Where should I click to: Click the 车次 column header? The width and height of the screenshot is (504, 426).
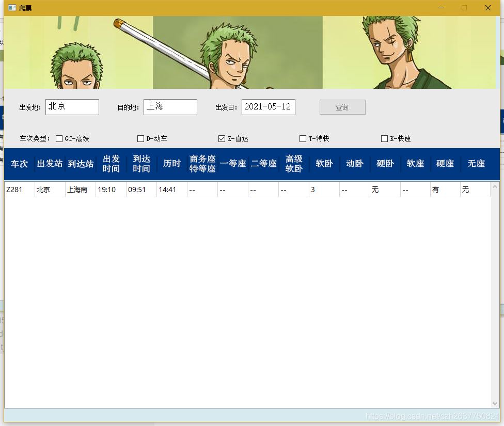tap(19, 164)
